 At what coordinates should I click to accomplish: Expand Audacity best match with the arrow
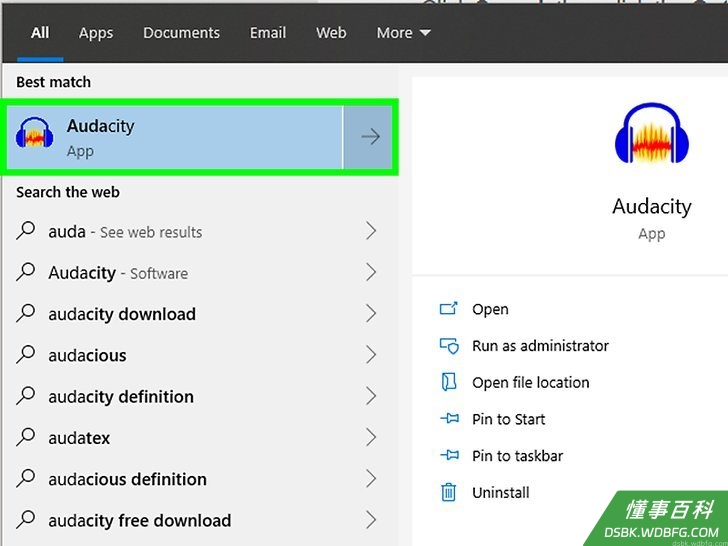point(370,137)
